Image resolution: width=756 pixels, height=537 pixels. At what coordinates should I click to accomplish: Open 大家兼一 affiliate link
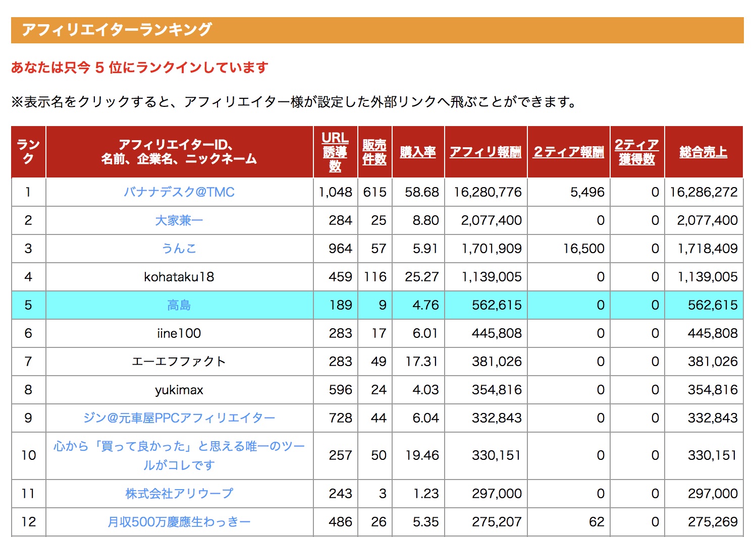click(x=179, y=220)
